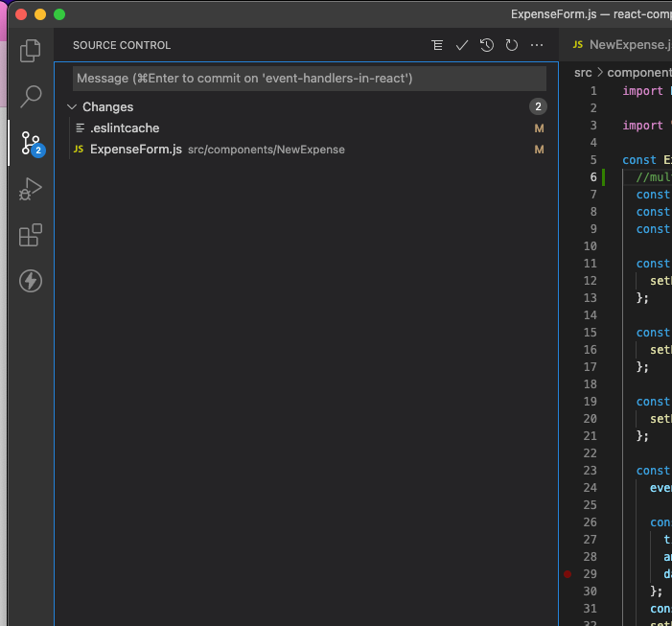Click line number 14 in the gutter
The image size is (672, 626).
(591, 315)
